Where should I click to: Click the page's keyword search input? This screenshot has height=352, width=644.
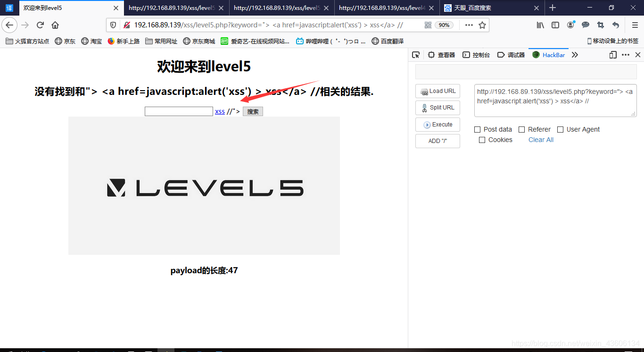[179, 111]
